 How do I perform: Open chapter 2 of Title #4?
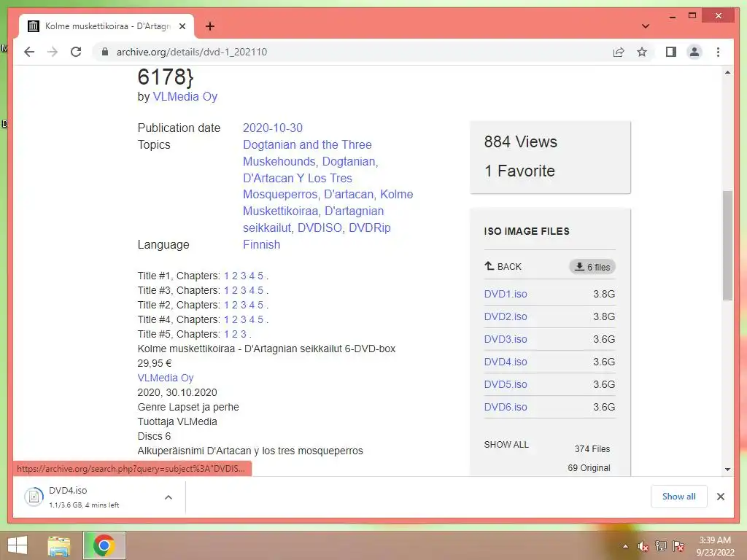click(x=234, y=319)
